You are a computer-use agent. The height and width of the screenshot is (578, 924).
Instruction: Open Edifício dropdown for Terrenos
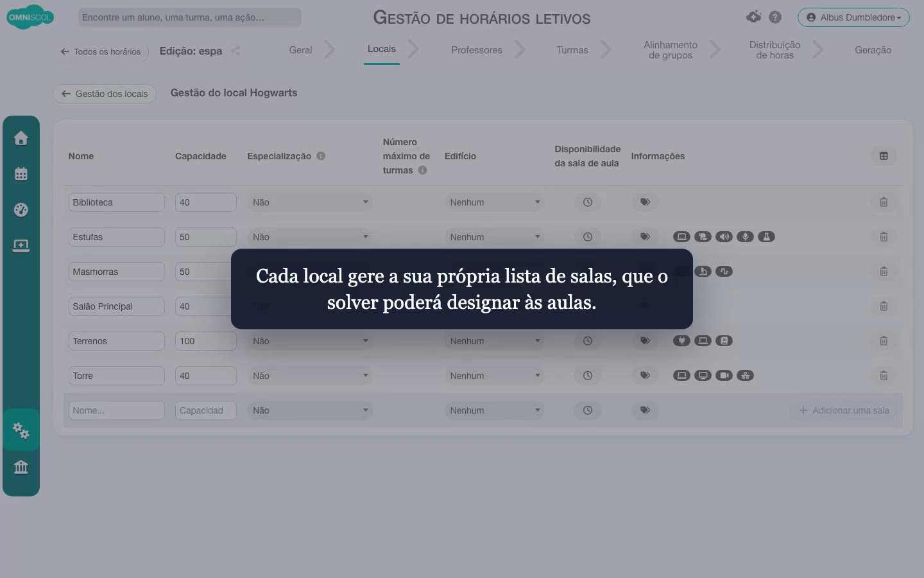tap(495, 341)
